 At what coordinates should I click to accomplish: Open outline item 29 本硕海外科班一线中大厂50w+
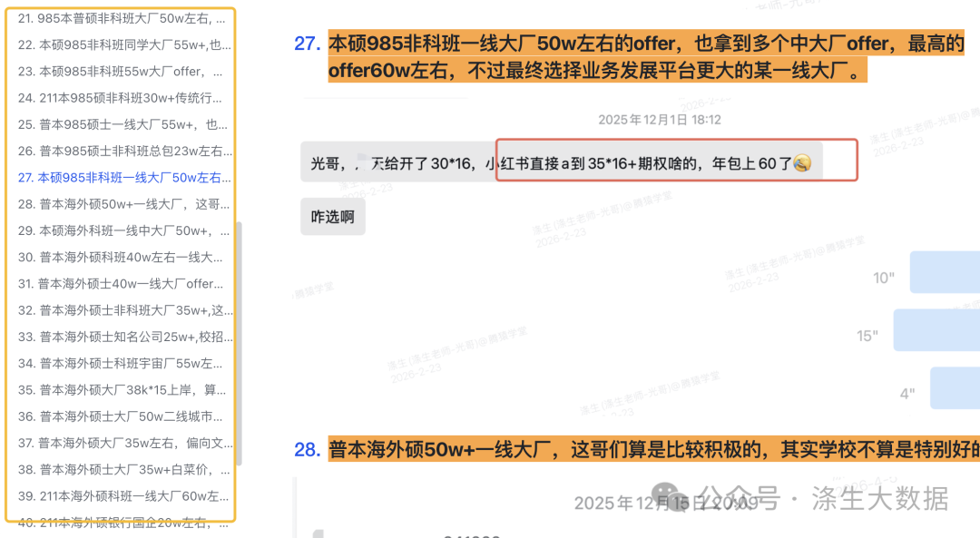click(123, 230)
